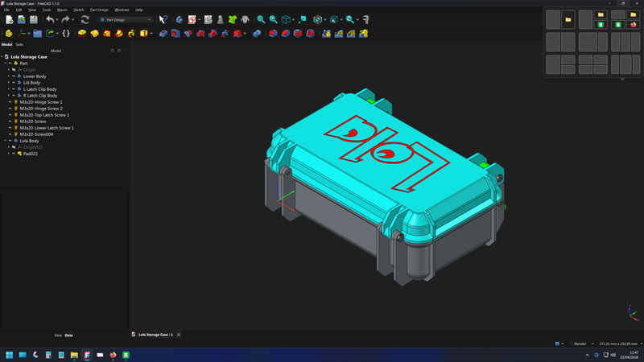This screenshot has height=362, width=644.
Task: Toggle visibility eye of Lower Body
Action: 12,76
